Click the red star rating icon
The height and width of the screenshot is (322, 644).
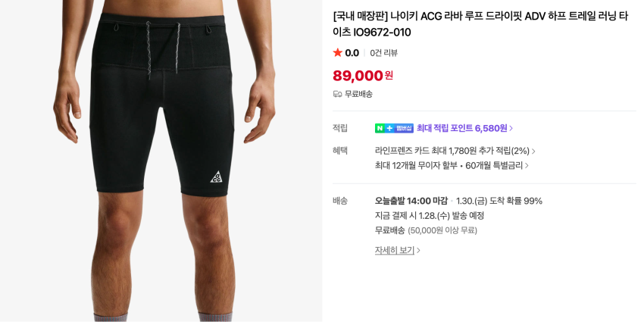pyautogui.click(x=338, y=53)
